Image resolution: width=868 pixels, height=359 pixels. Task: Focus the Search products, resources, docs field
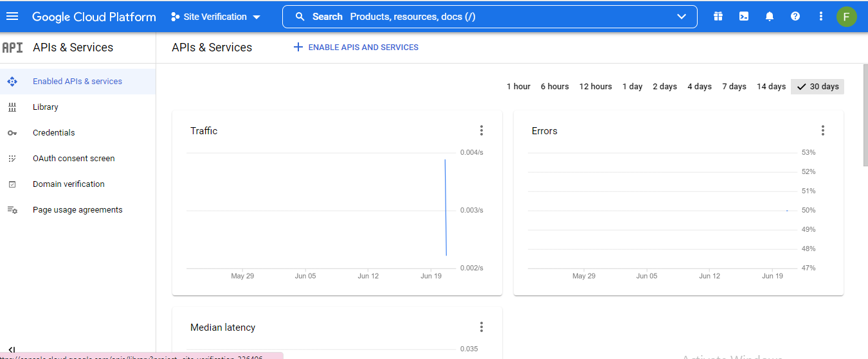point(489,17)
